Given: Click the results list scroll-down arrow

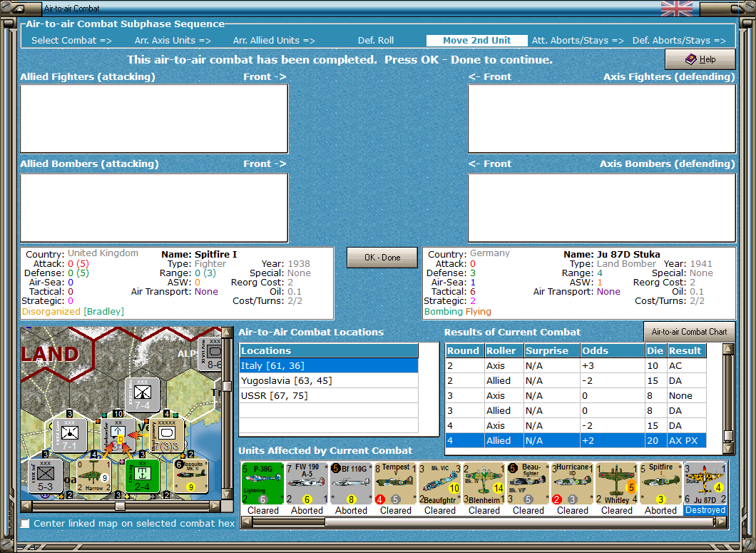Looking at the screenshot, I should point(728,448).
